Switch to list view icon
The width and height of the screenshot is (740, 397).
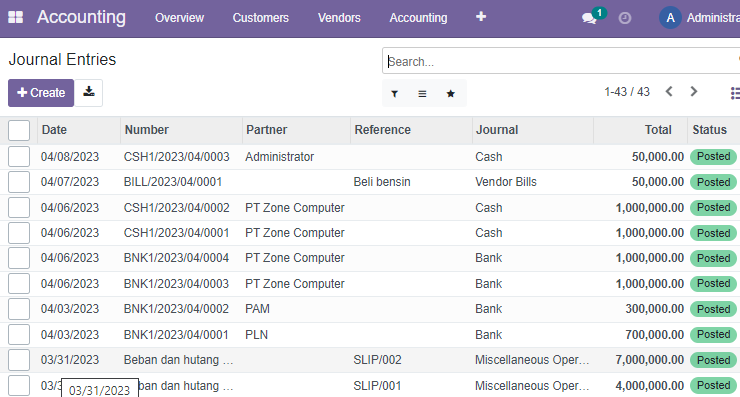735,93
